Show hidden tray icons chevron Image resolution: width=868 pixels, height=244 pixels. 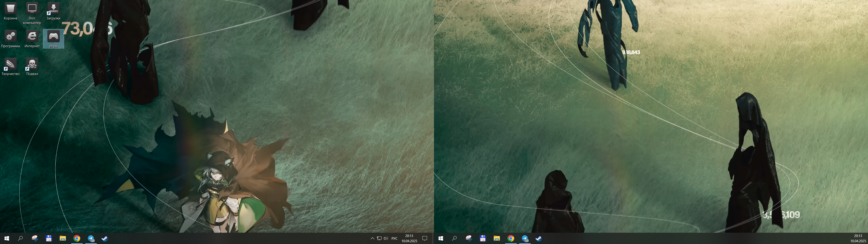click(372, 238)
